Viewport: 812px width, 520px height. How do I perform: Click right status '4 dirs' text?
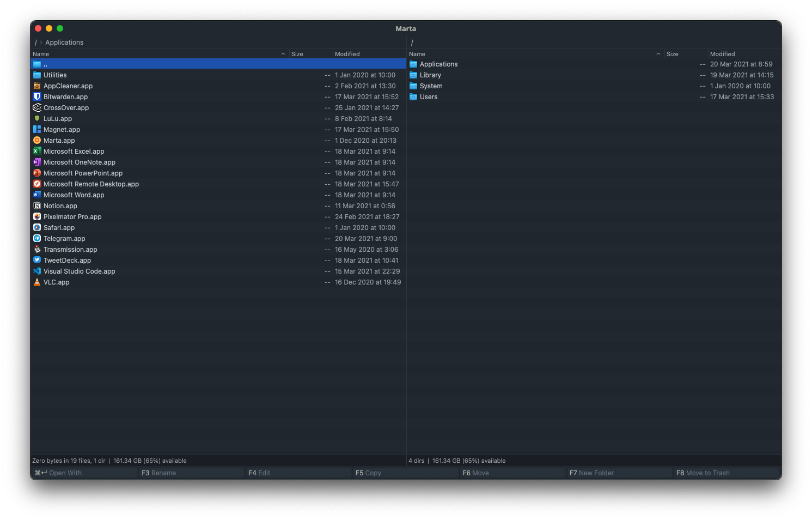[417, 461]
